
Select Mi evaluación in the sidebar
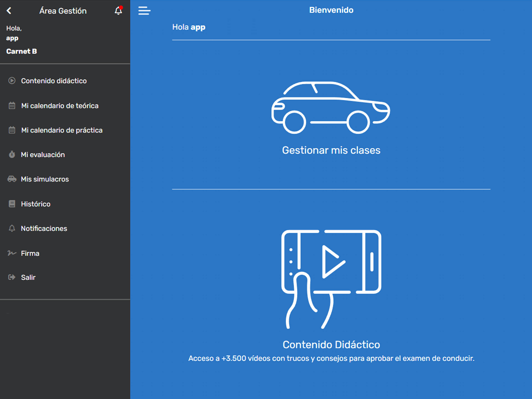point(43,155)
